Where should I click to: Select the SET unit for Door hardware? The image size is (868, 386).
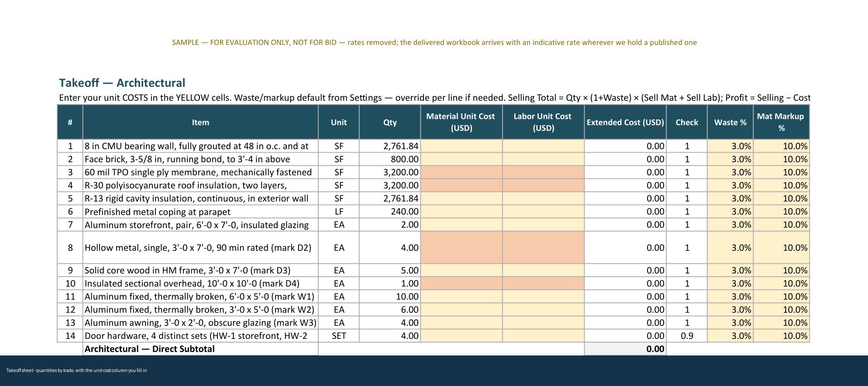(x=339, y=336)
